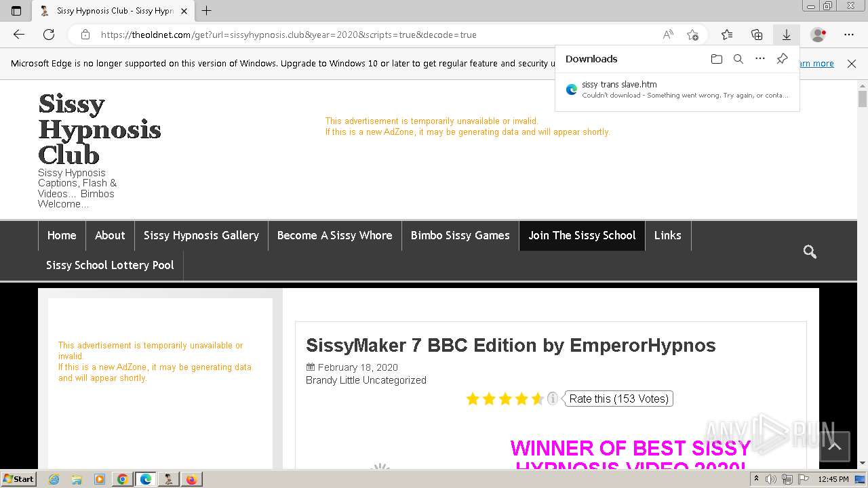The image size is (868, 488).
Task: Toggle the Downloads toolbar button
Action: 787,35
